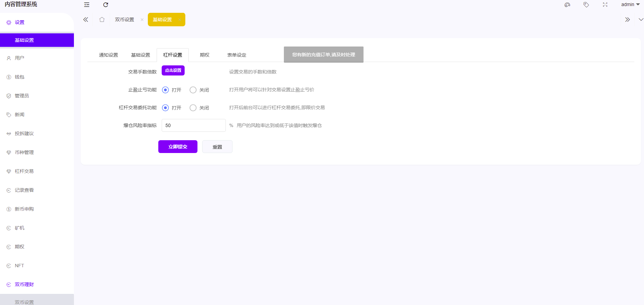Click the 内容管理系统 title logo
This screenshot has height=305, width=644.
21,4
